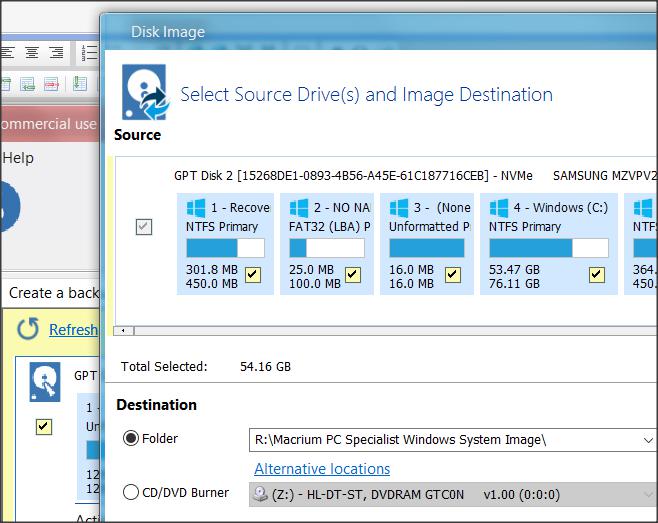Click the usage bar of partition 2 NO NAME
The image size is (658, 523).
[327, 248]
